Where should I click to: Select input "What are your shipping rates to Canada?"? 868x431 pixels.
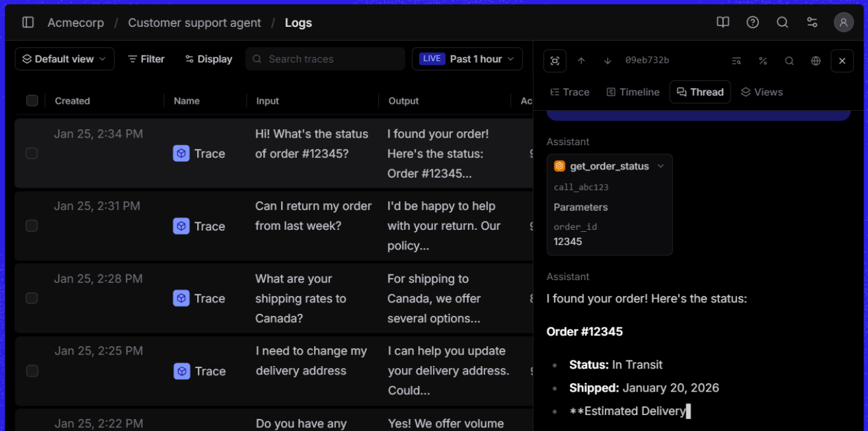[x=301, y=299]
